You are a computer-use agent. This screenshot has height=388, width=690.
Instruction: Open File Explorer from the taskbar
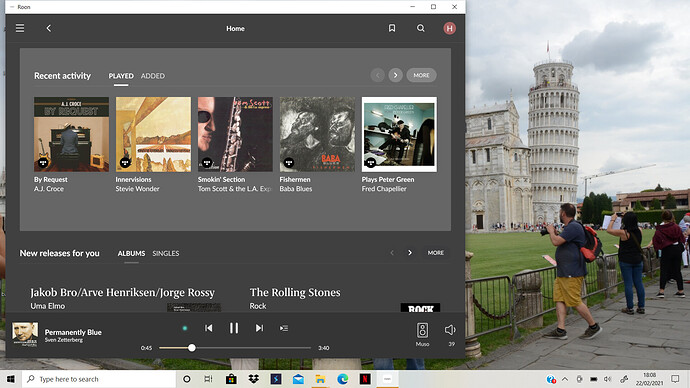(x=320, y=379)
